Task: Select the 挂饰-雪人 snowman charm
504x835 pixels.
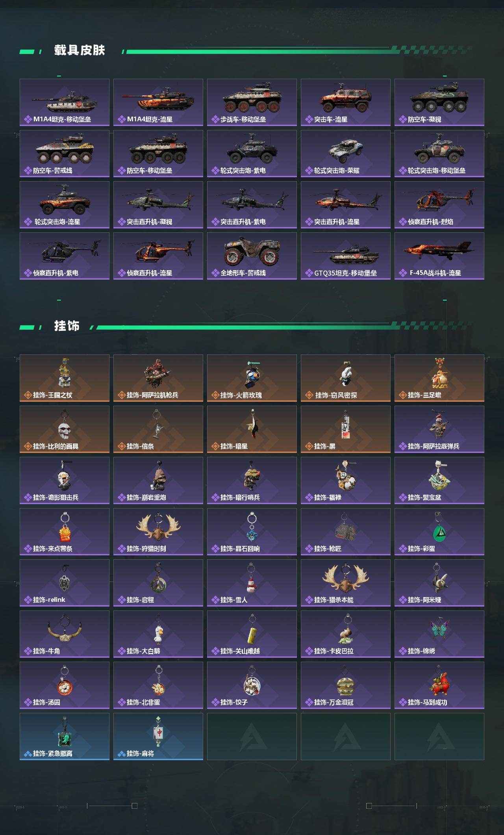Action: (x=252, y=583)
